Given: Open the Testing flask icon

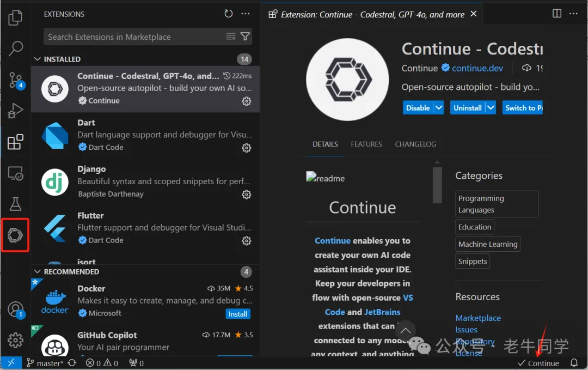Looking at the screenshot, I should point(15,204).
